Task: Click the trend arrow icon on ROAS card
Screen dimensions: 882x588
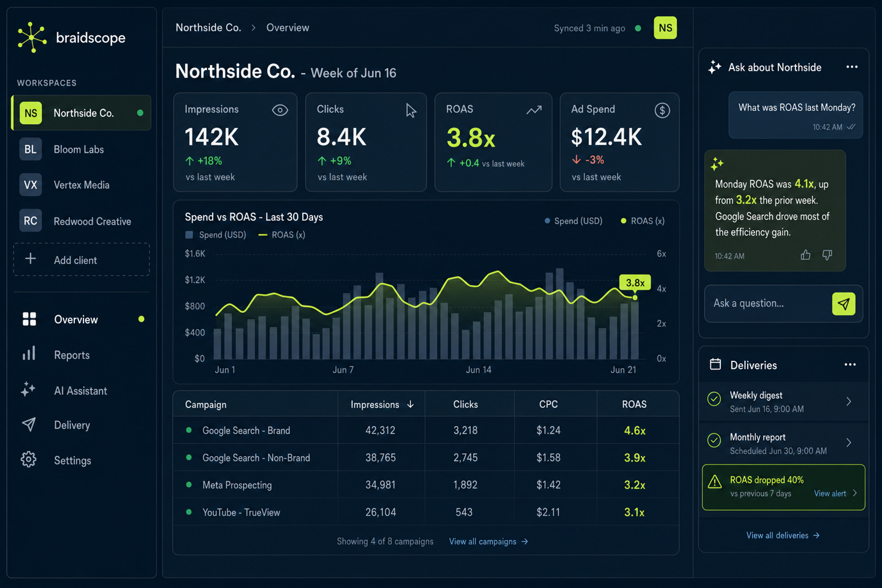Action: click(x=534, y=110)
